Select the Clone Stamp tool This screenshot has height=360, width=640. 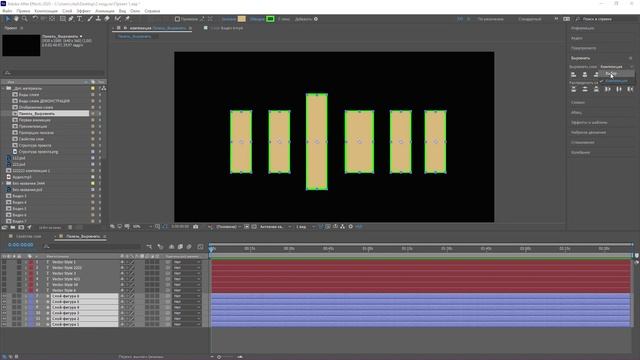tap(98, 19)
